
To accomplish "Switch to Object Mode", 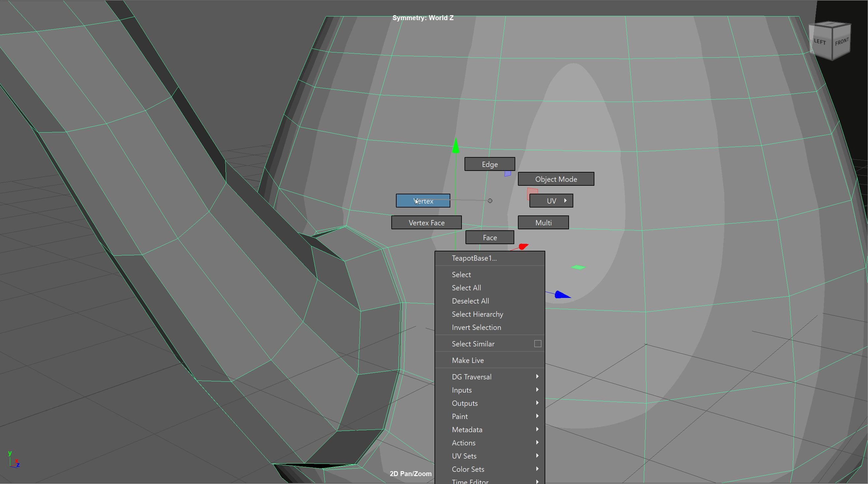I will pyautogui.click(x=555, y=179).
